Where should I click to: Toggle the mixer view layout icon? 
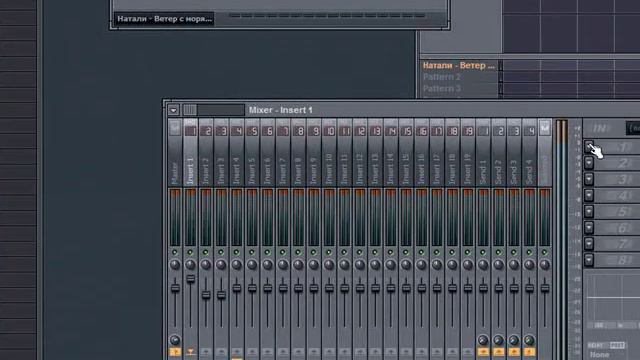190,110
